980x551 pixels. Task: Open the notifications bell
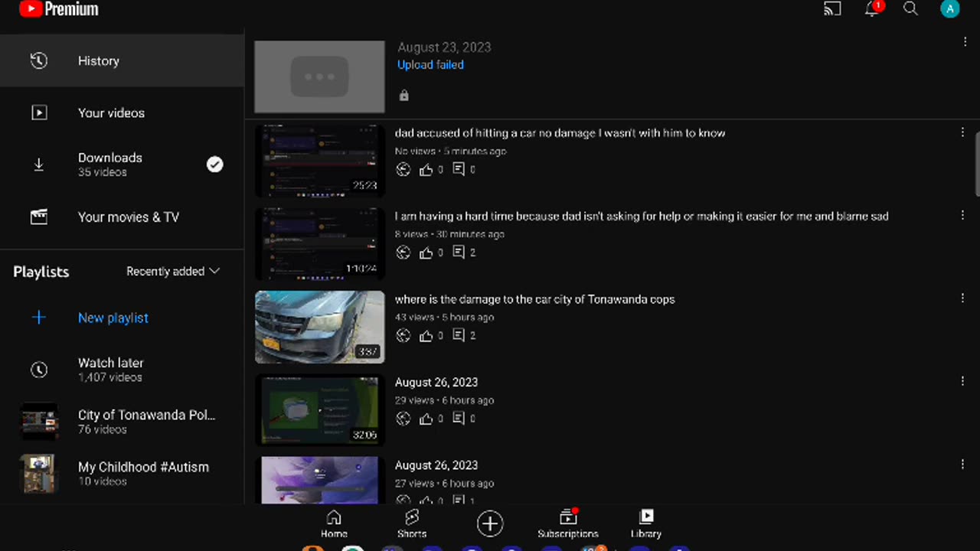pos(872,9)
